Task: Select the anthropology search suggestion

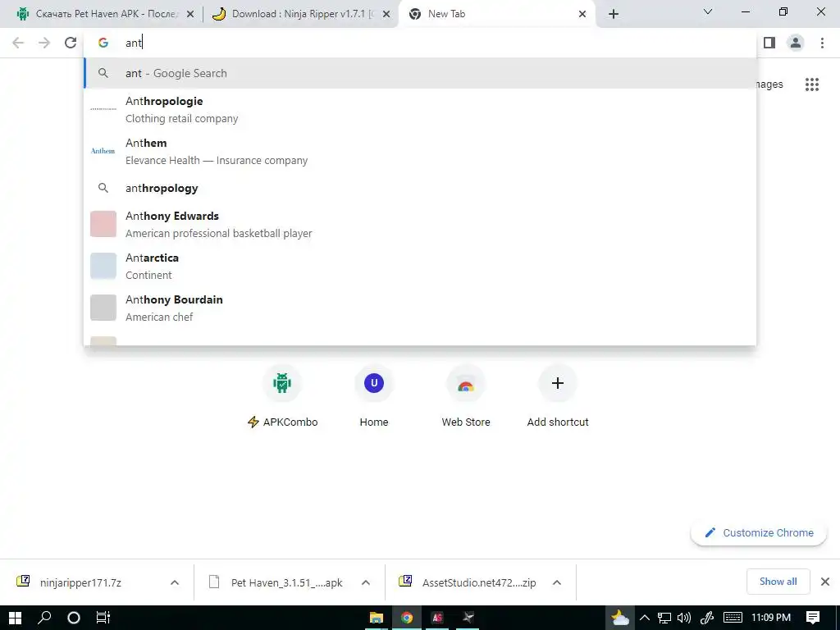Action: click(x=420, y=188)
